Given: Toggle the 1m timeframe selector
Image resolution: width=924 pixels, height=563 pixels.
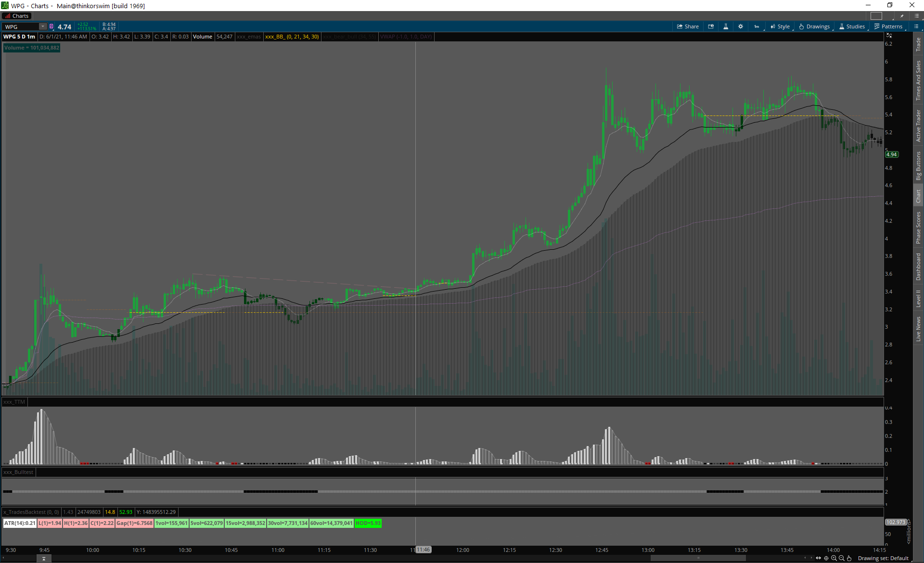Looking at the screenshot, I should point(757,26).
